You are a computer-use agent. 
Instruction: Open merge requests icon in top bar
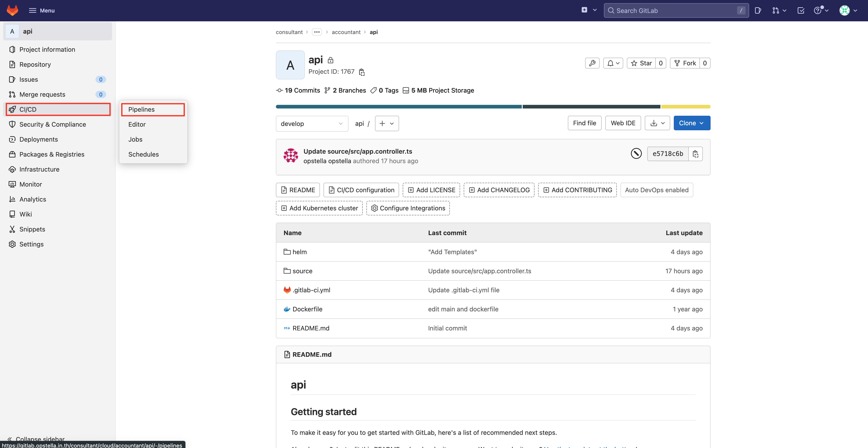(779, 10)
